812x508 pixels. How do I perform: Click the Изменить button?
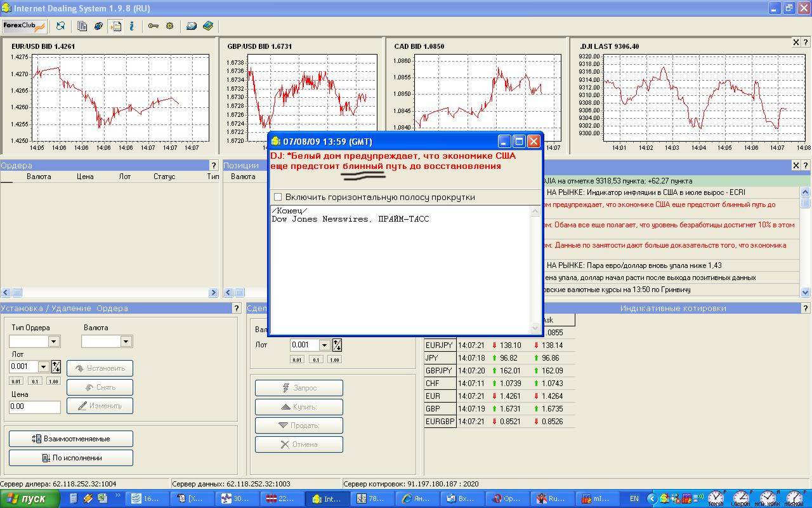pyautogui.click(x=100, y=405)
